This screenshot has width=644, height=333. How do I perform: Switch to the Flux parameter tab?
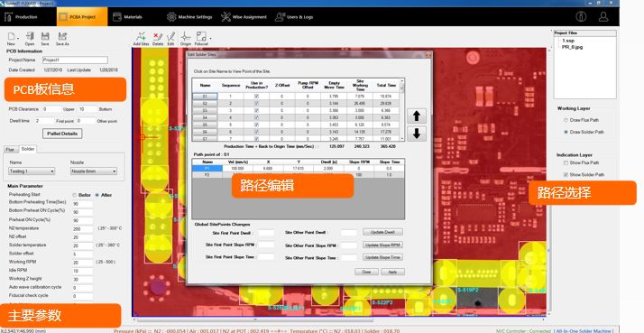click(x=10, y=149)
